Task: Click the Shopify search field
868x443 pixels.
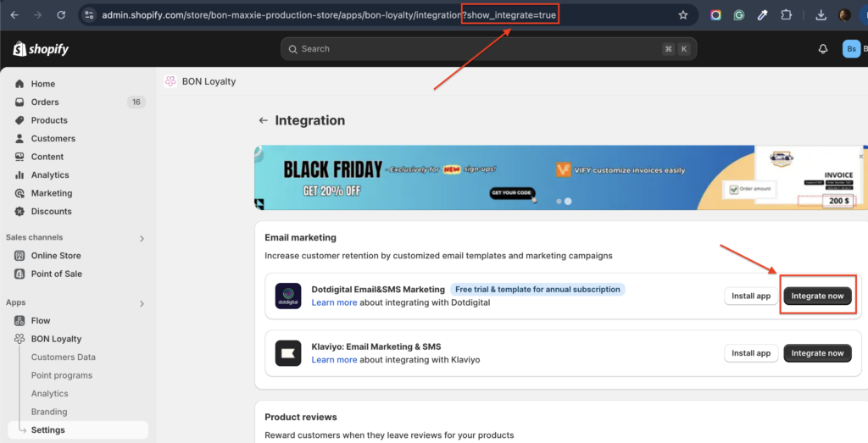Action: click(489, 49)
